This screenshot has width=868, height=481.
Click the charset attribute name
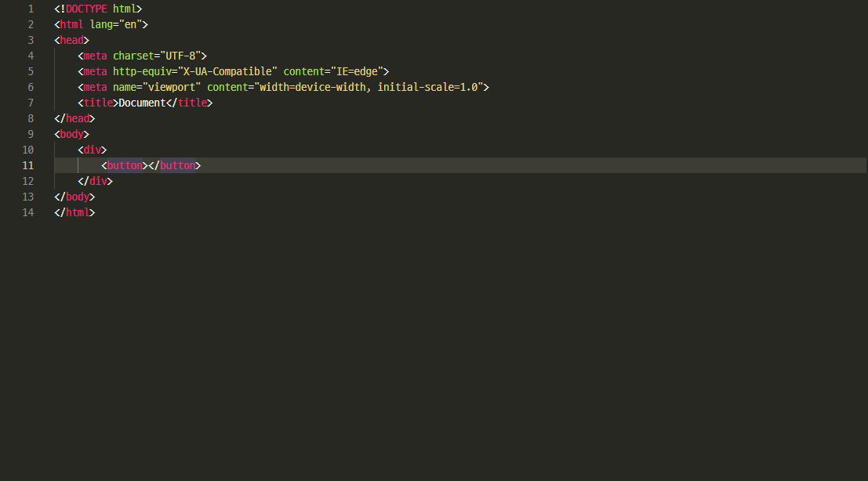tap(133, 56)
